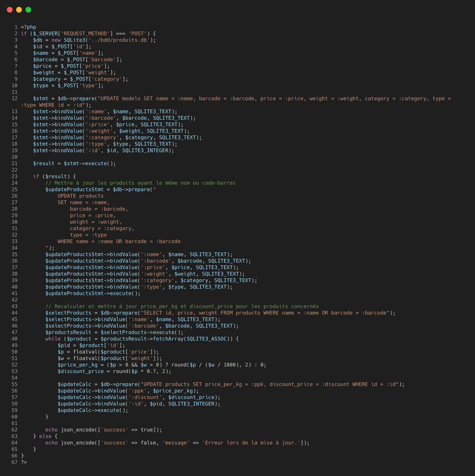Click the while keyword on line 48
Screen dimensions: 475x476
(x=53, y=339)
